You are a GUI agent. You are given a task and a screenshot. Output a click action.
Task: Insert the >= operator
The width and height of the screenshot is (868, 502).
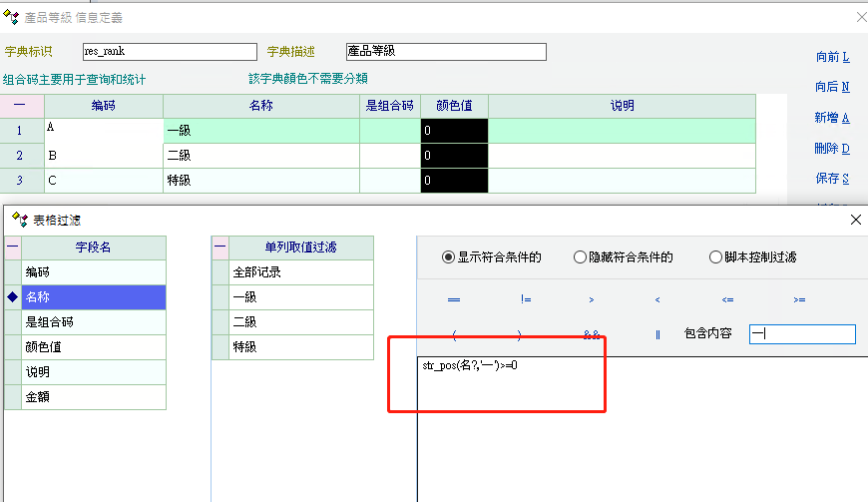point(799,299)
